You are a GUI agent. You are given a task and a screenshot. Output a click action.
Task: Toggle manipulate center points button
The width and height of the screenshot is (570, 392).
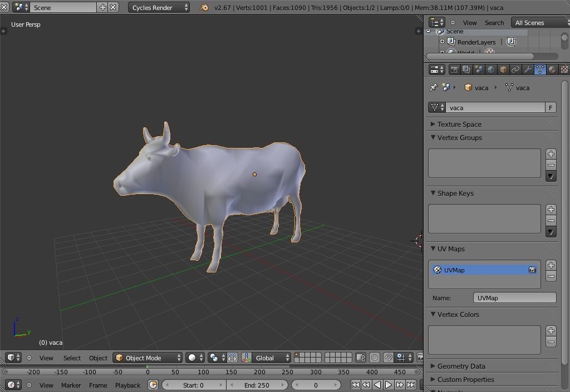[x=232, y=358]
